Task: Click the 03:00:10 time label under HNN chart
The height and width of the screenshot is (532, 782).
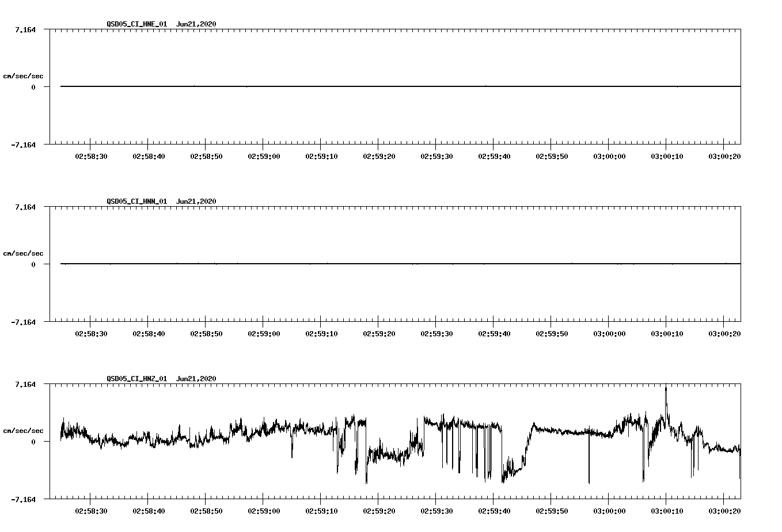Action: pyautogui.click(x=667, y=333)
